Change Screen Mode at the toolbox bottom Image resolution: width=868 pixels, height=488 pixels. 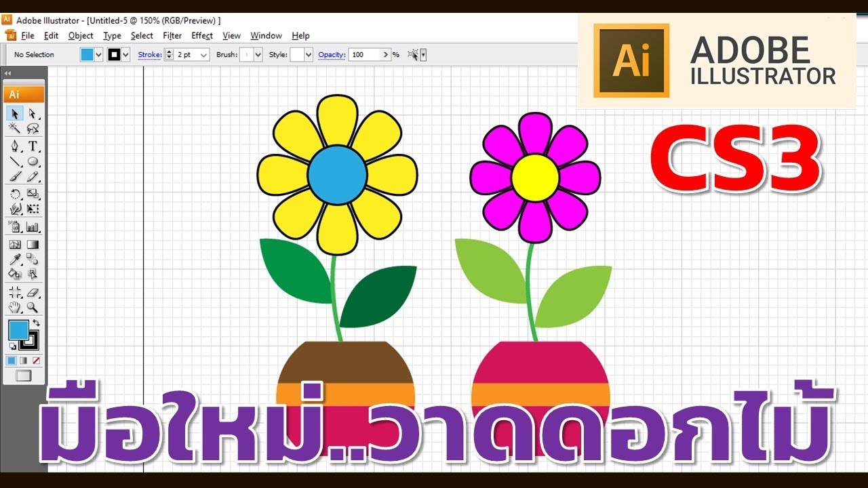(x=24, y=375)
